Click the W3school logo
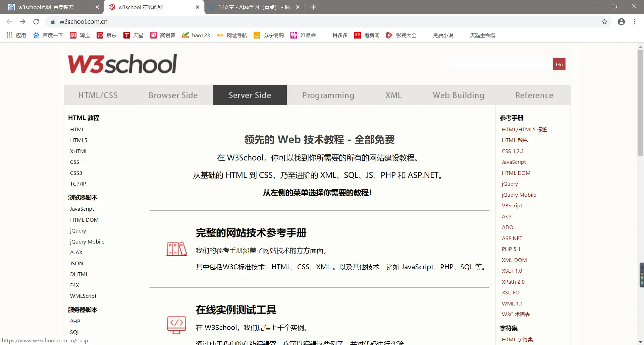This screenshot has height=345, width=644. (122, 64)
